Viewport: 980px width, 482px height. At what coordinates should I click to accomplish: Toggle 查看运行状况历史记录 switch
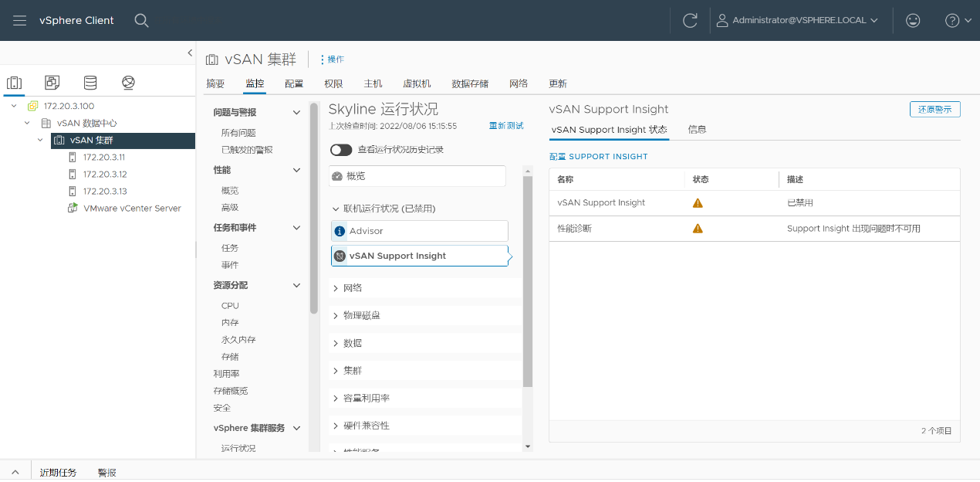[341, 150]
